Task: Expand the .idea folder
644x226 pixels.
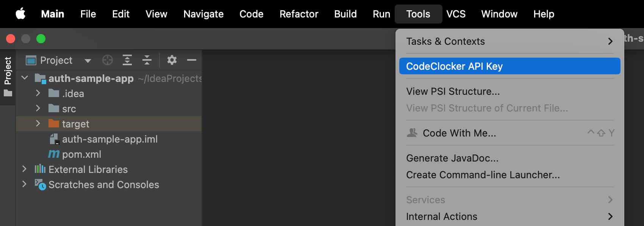Action: coord(38,93)
